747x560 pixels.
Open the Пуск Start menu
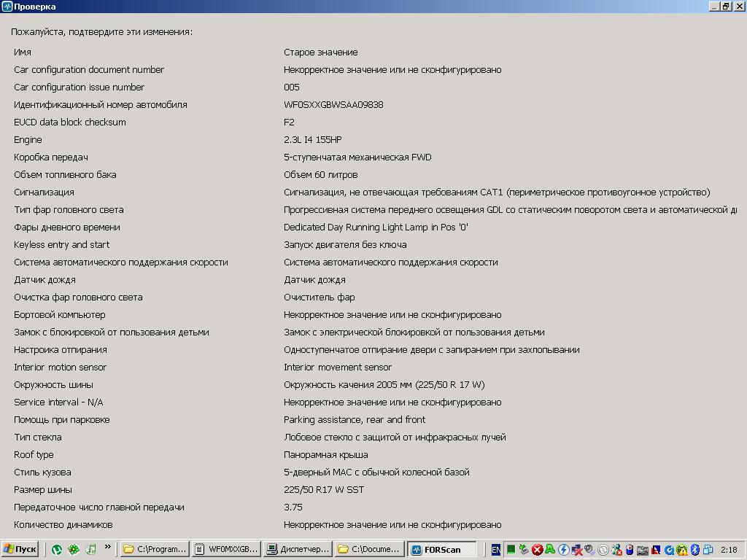tap(20, 549)
